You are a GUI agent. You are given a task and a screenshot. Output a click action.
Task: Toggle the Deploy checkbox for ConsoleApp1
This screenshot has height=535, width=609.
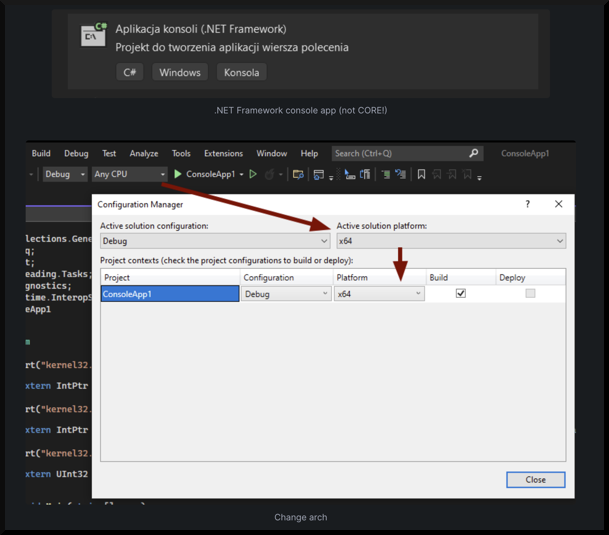point(530,293)
